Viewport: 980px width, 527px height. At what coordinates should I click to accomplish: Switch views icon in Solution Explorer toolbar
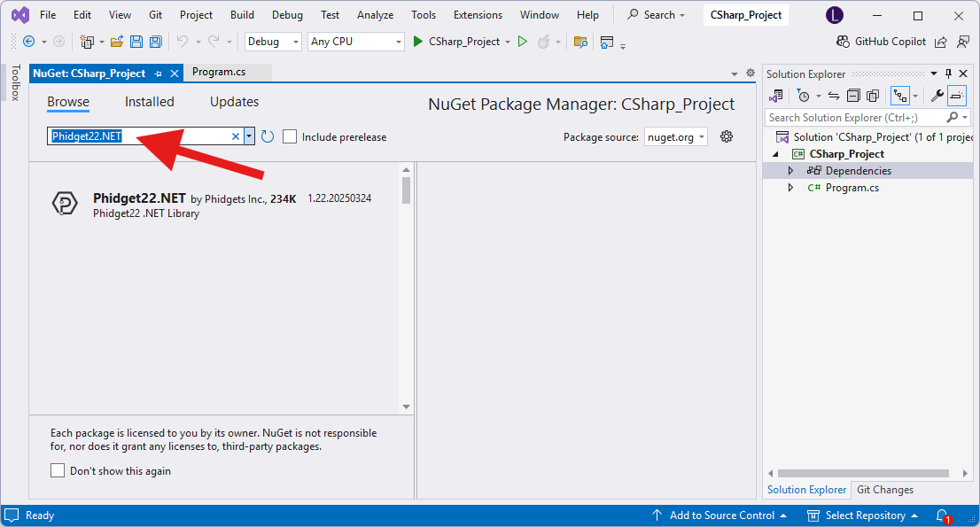[x=776, y=96]
